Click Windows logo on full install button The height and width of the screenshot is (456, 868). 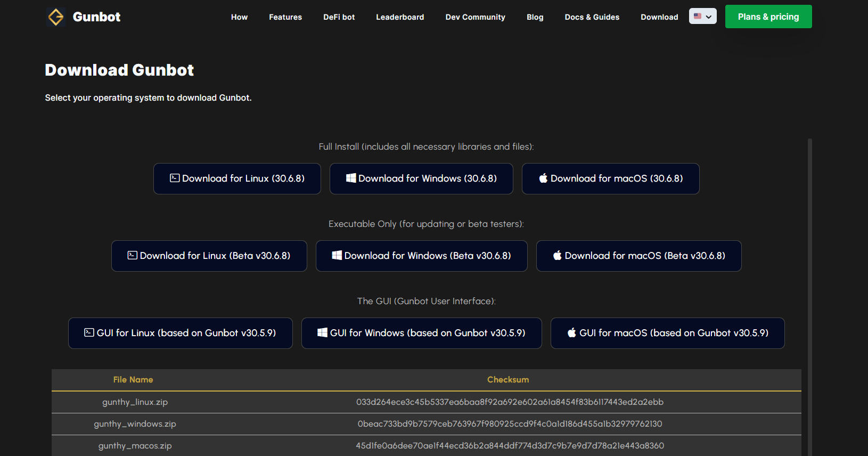click(x=351, y=178)
